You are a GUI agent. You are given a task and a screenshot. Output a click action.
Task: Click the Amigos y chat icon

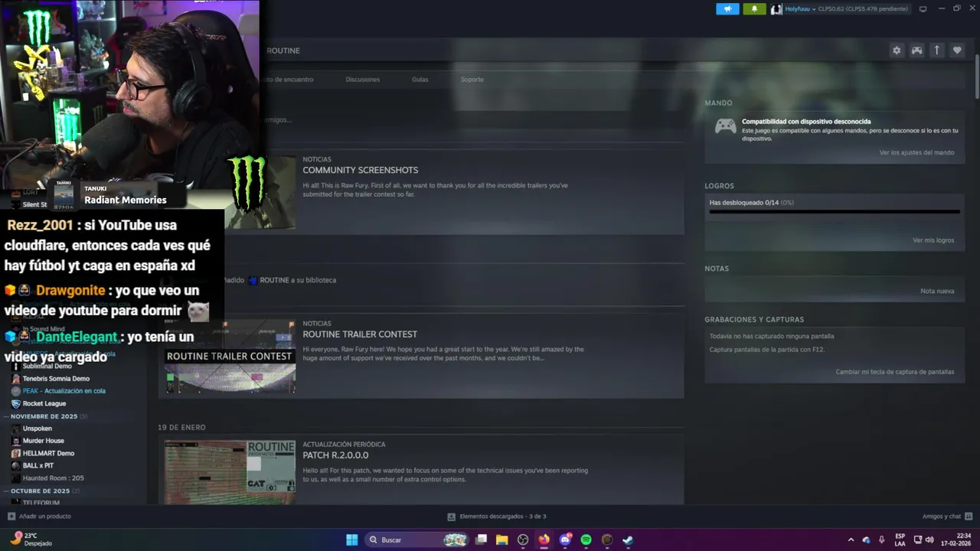coord(969,517)
